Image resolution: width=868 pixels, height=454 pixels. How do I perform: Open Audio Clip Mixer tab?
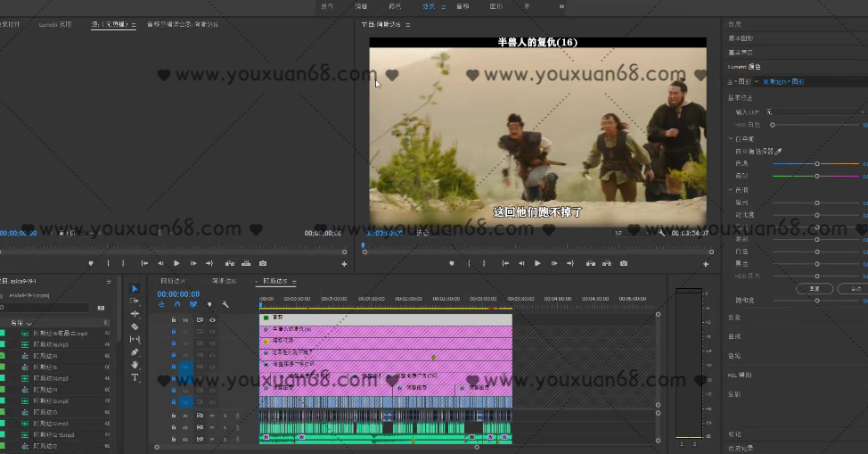(x=182, y=24)
